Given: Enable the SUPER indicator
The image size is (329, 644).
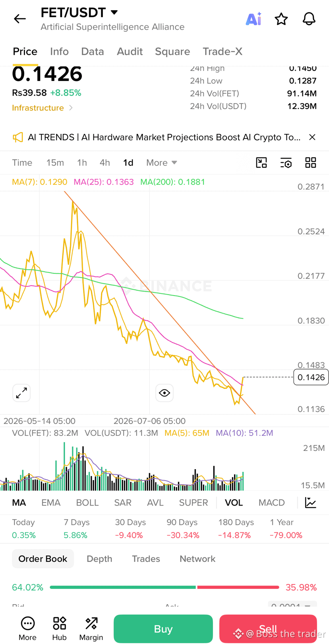Looking at the screenshot, I should tap(194, 503).
